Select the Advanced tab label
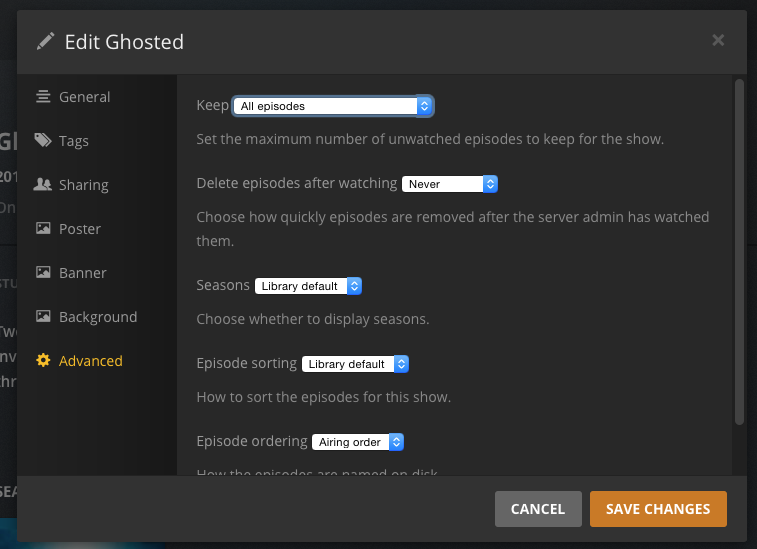This screenshot has height=549, width=757. 91,361
